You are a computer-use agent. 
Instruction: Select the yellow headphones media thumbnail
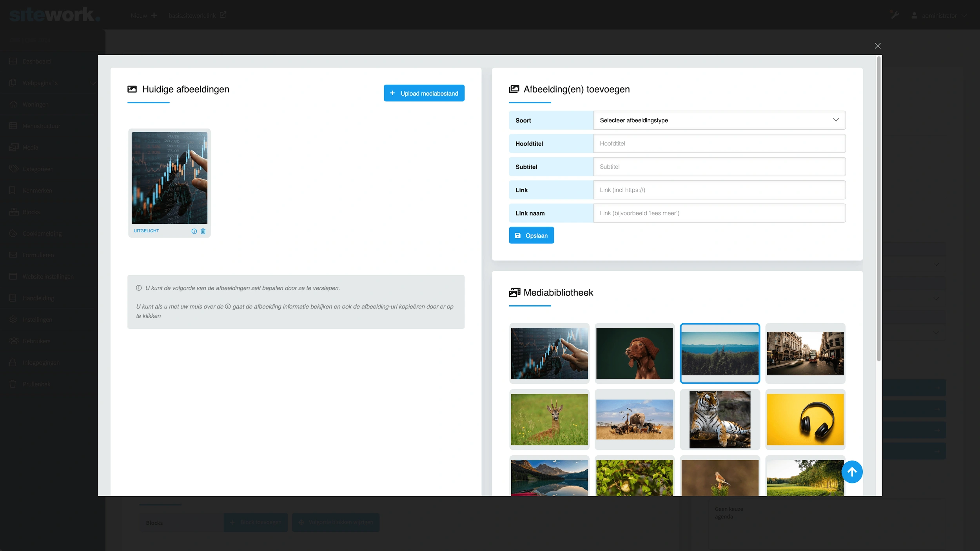point(805,419)
